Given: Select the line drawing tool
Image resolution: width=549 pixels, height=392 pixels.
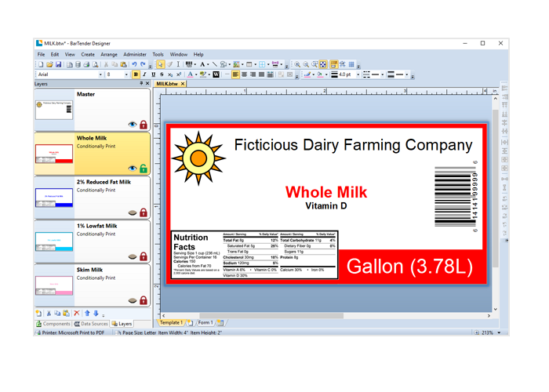Looking at the screenshot, I should pyautogui.click(x=215, y=64).
